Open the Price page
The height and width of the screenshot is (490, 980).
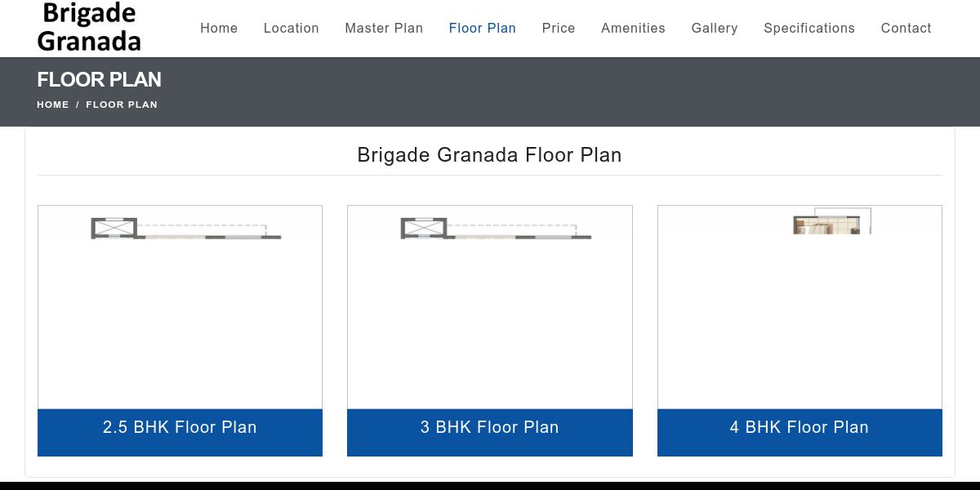tap(559, 28)
